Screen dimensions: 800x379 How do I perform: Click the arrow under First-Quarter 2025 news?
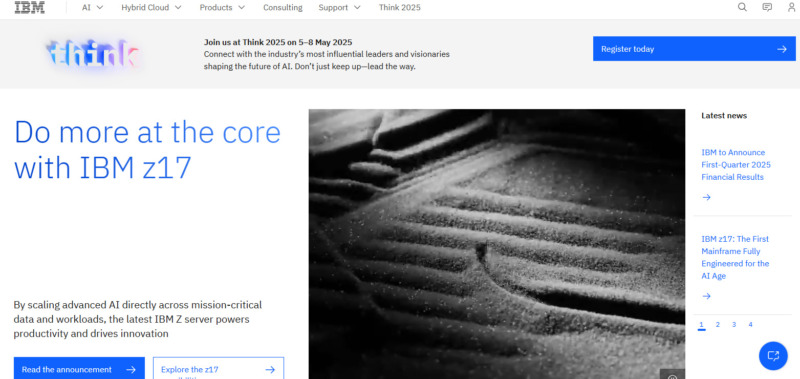(706, 197)
